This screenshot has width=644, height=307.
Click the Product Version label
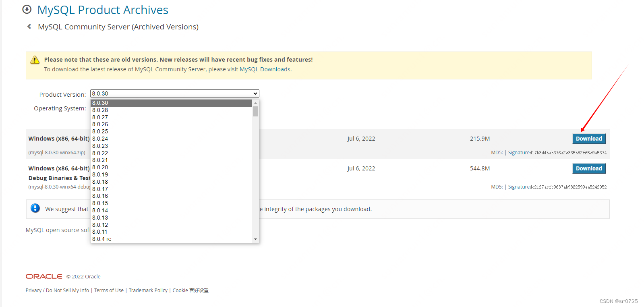tap(62, 95)
